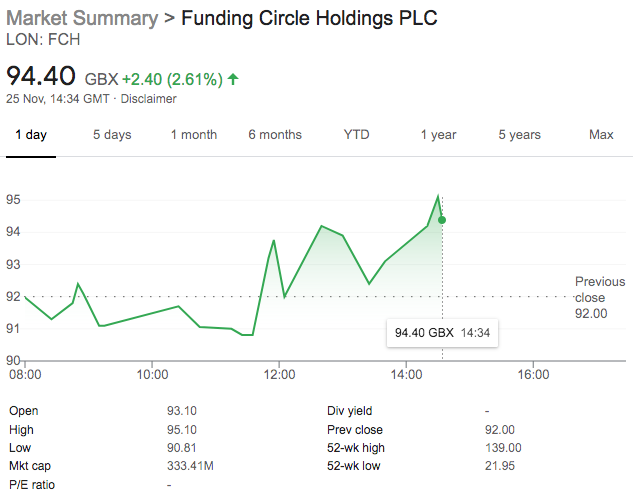Switch to the 5 days tab
633x501 pixels.
point(112,134)
